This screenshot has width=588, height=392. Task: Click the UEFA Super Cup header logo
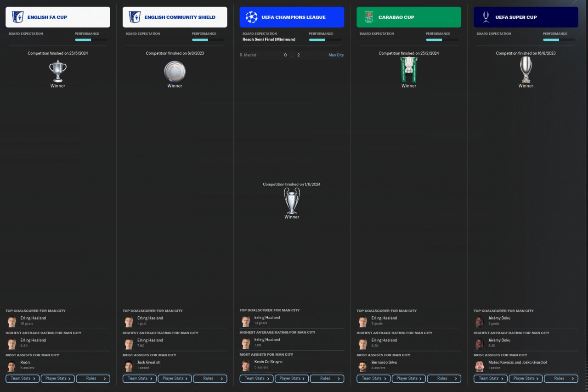[x=486, y=17]
